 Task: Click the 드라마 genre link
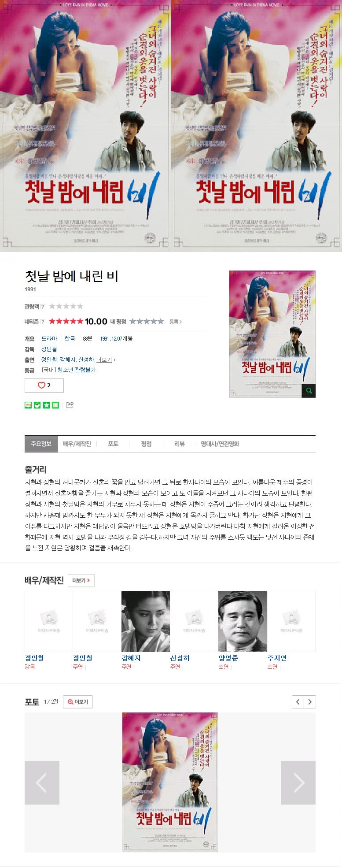coord(49,338)
